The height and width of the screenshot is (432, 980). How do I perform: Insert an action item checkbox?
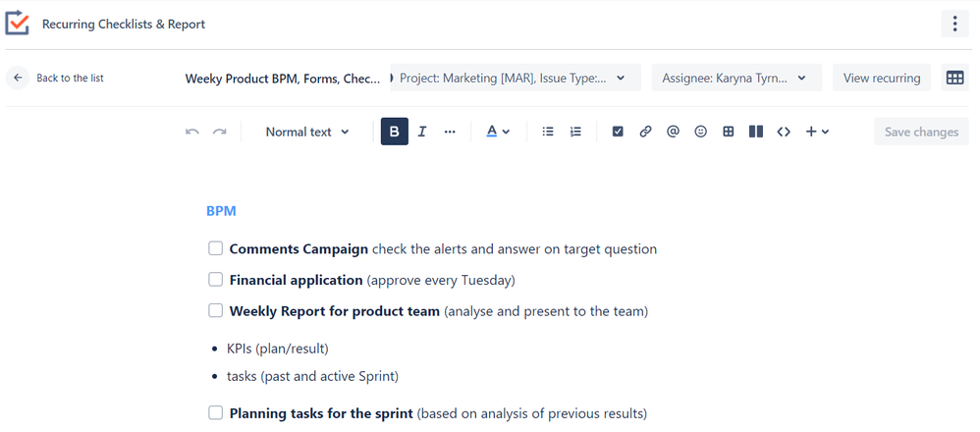(618, 132)
